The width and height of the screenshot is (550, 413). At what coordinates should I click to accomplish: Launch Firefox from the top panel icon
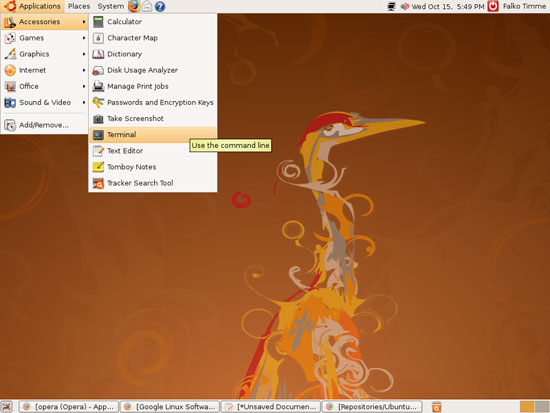point(134,6)
